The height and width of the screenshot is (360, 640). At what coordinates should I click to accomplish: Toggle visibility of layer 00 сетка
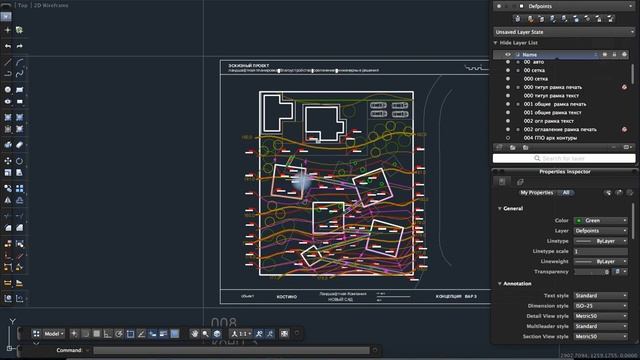pyautogui.click(x=508, y=70)
